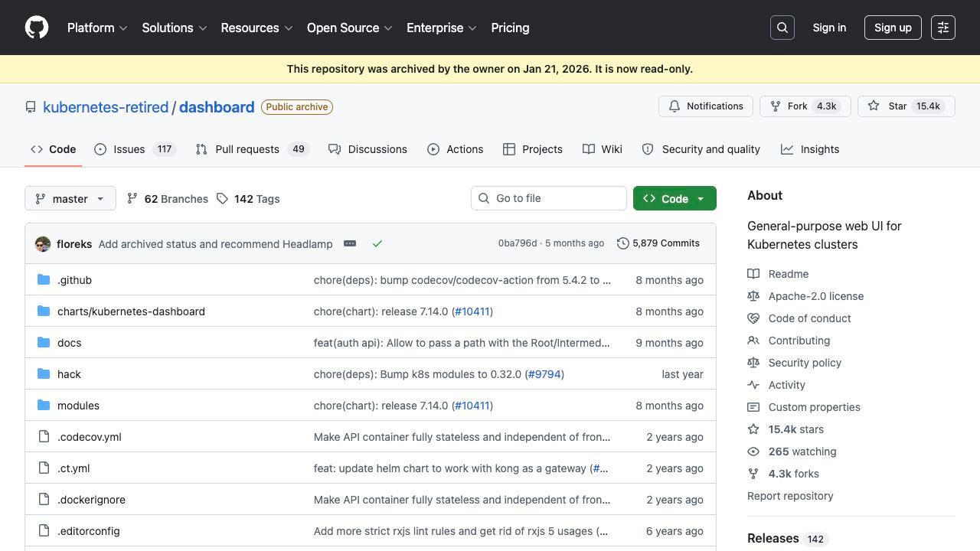The width and height of the screenshot is (980, 551).
Task: Open the .editorconfig file
Action: click(88, 531)
